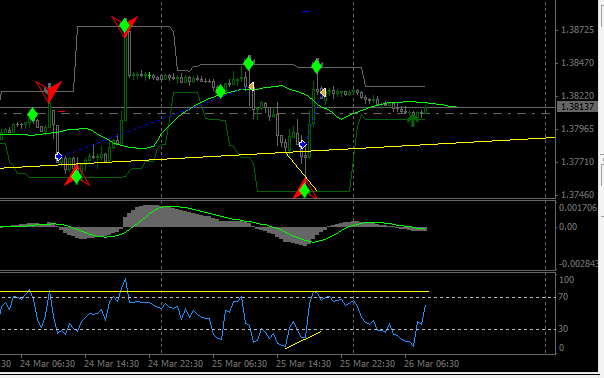Click the dark green up arrow near 26 Mar 06:30
This screenshot has height=378, width=604.
click(413, 120)
